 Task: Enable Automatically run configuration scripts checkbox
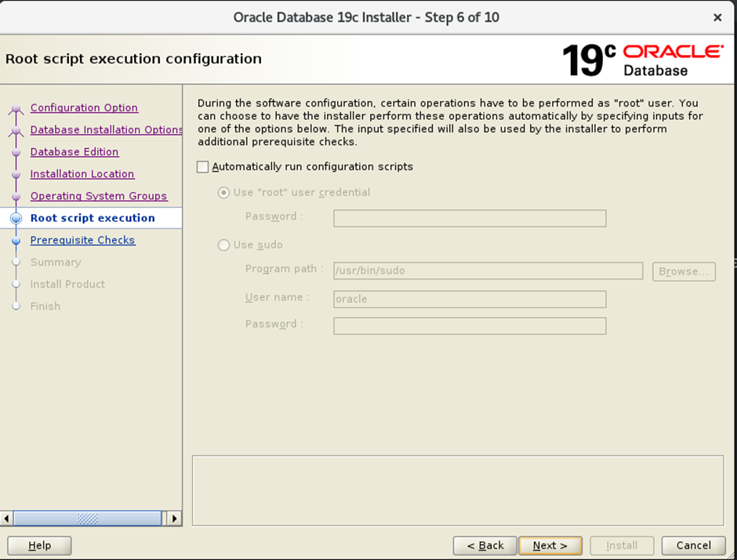pos(202,167)
